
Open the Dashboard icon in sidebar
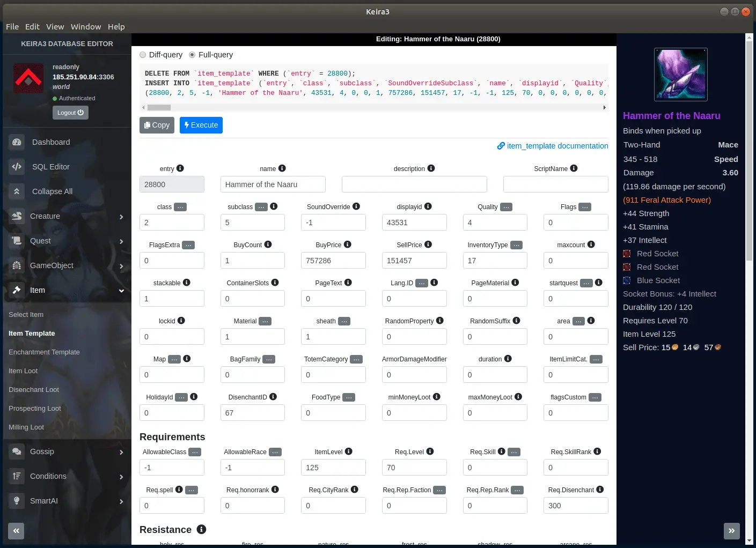pos(17,142)
